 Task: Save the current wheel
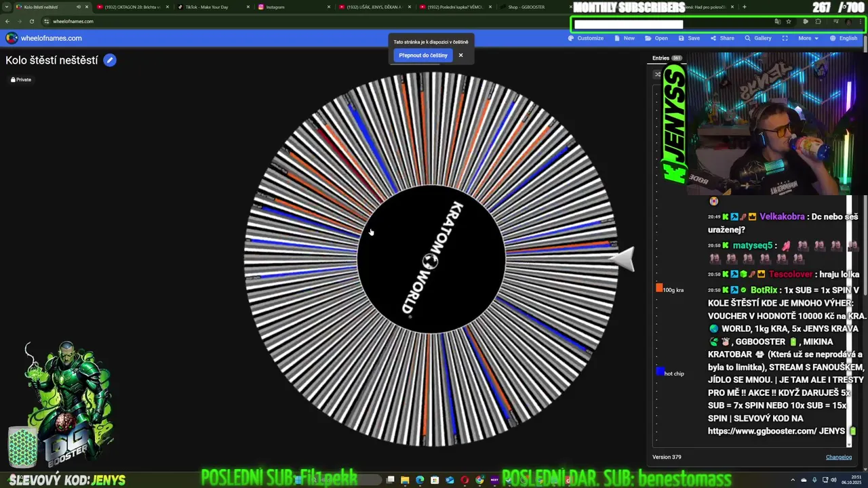click(x=689, y=38)
